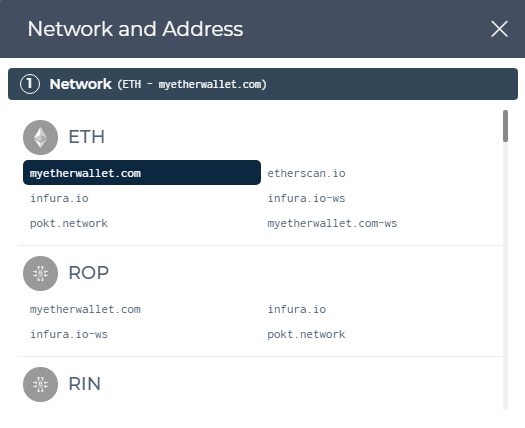The image size is (525, 428).
Task: Pick pokt.network node under ROP
Action: tap(306, 334)
